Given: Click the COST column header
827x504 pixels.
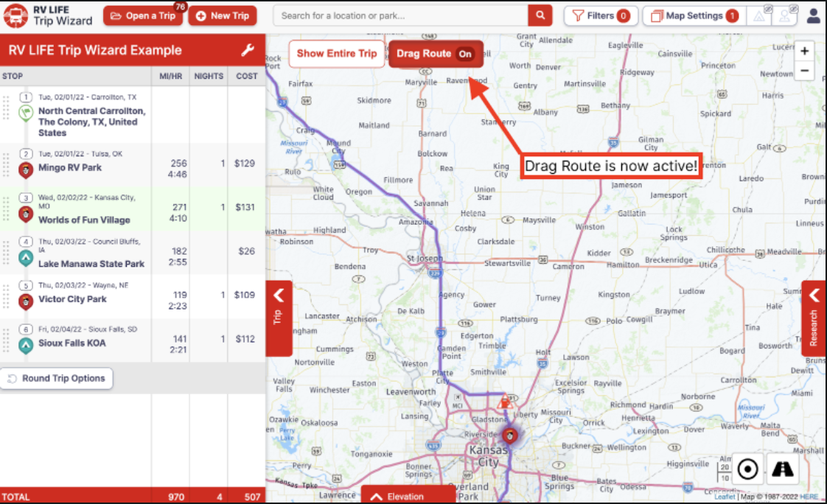Looking at the screenshot, I should (247, 76).
